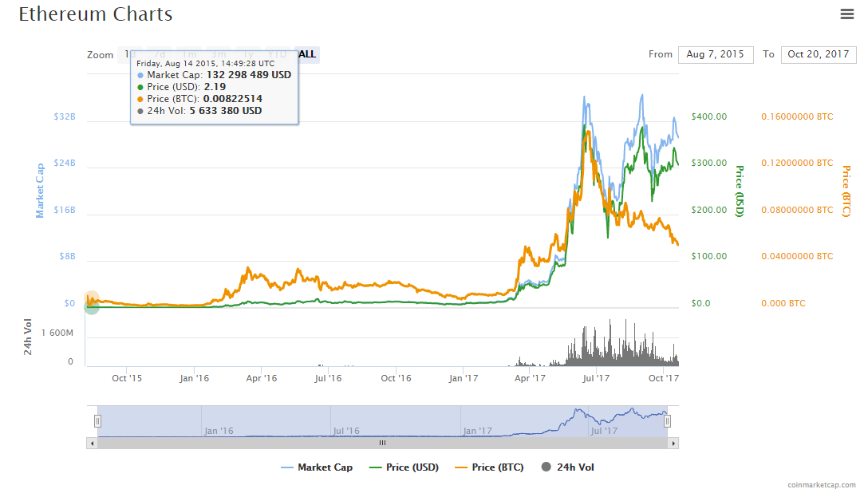Select the 1y zoom range
This screenshot has height=489, width=868.
[x=247, y=54]
